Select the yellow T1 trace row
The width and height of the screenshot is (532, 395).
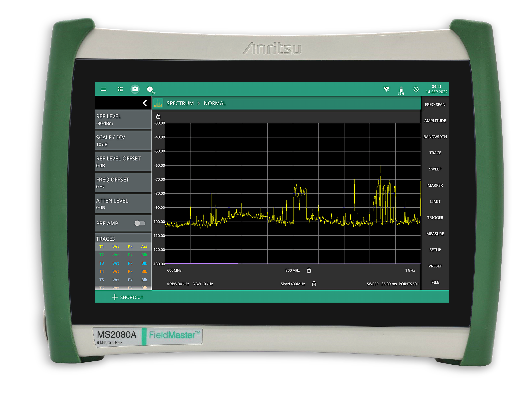pyautogui.click(x=123, y=247)
